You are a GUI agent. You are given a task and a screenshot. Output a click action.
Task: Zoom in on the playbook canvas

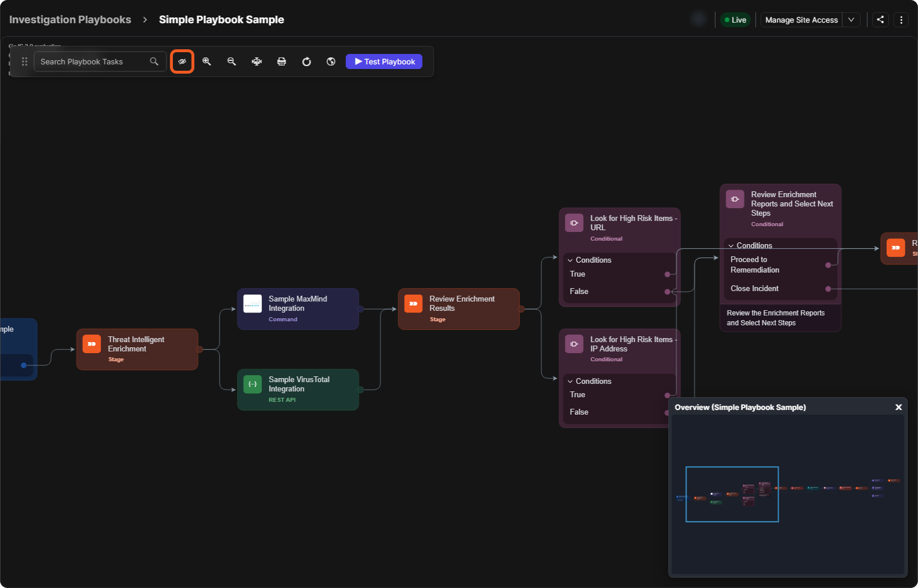(x=207, y=61)
